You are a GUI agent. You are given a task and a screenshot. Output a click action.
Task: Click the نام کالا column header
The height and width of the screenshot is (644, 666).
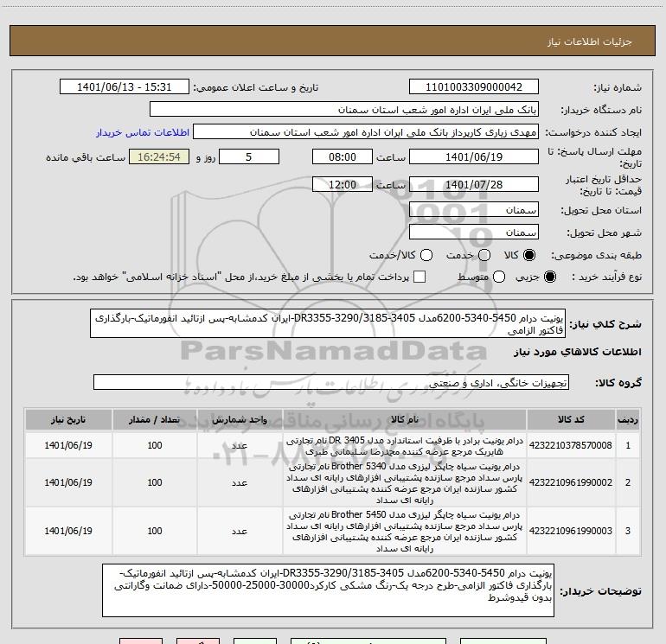coord(405,419)
